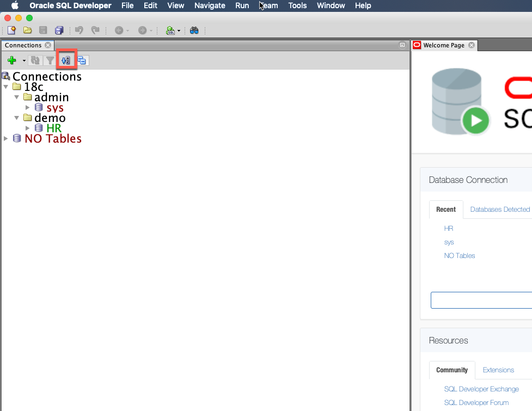Screen dimensions: 532x411
Task: Open the Edit menu
Action: point(150,5)
